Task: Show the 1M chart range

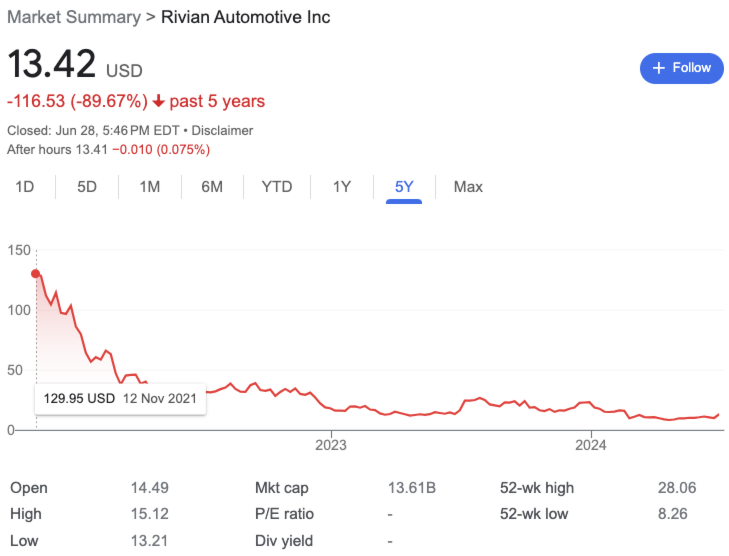Action: [x=149, y=187]
